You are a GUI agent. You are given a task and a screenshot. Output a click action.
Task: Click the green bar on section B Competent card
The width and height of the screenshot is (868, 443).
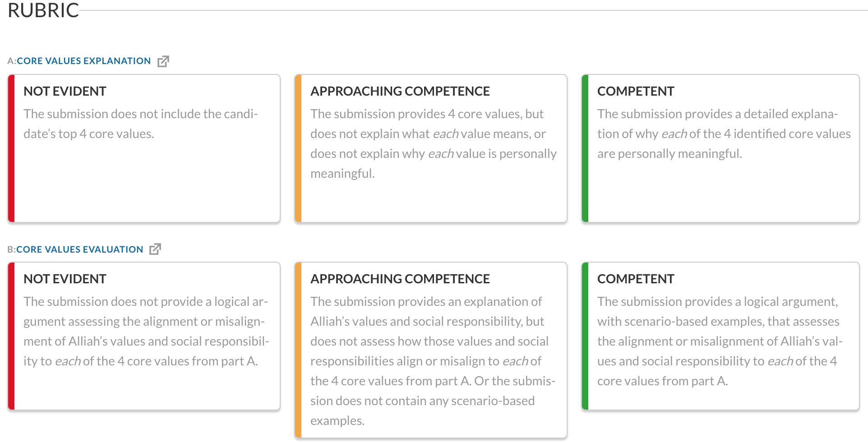click(585, 336)
